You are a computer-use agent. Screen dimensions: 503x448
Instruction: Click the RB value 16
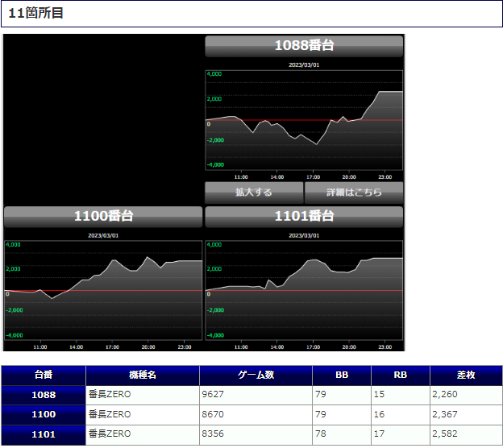pyautogui.click(x=379, y=415)
